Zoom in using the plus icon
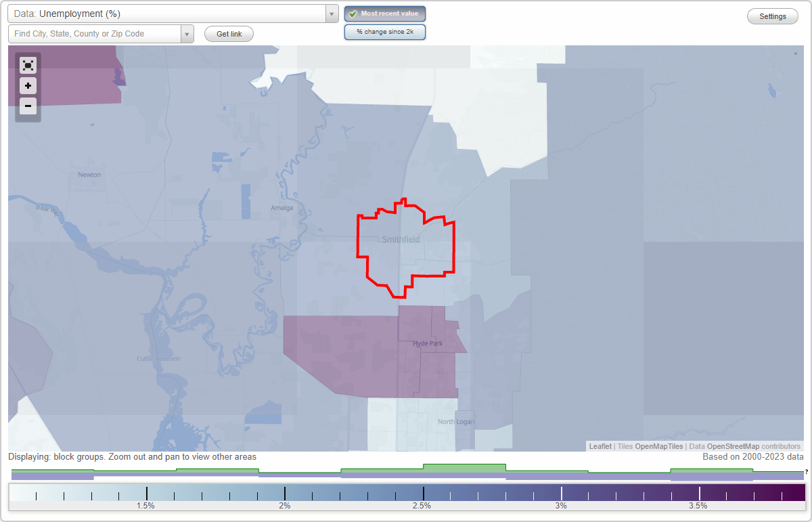The image size is (812, 522). coord(28,85)
